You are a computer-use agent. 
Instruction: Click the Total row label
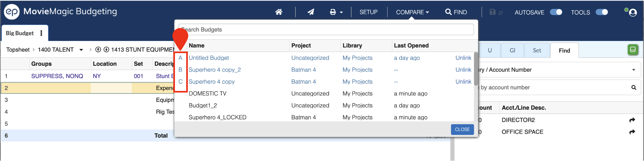(161, 136)
